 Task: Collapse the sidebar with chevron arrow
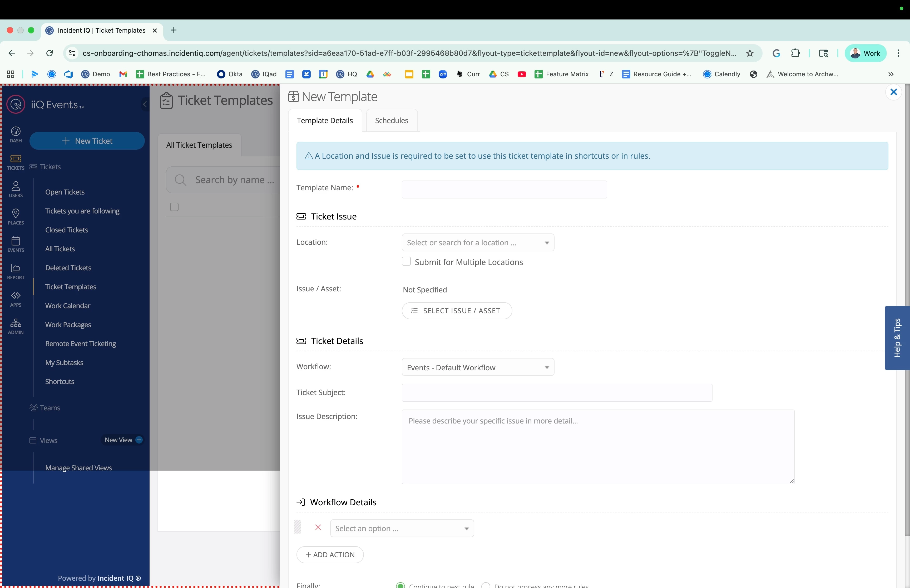(145, 104)
